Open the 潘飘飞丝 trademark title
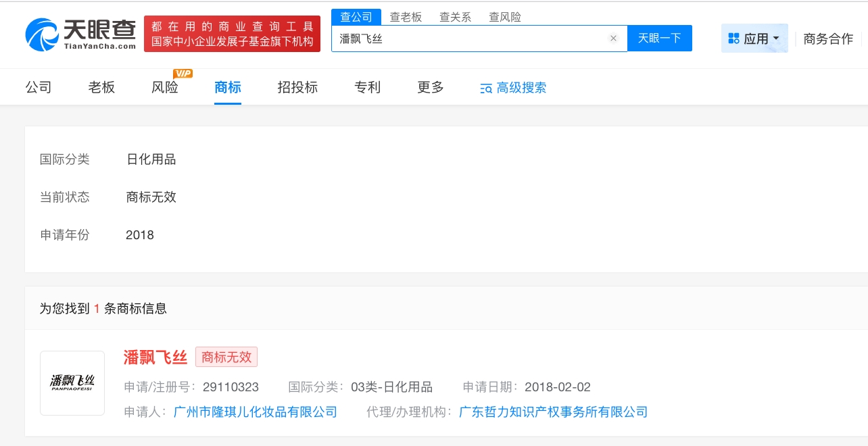 pyautogui.click(x=155, y=357)
